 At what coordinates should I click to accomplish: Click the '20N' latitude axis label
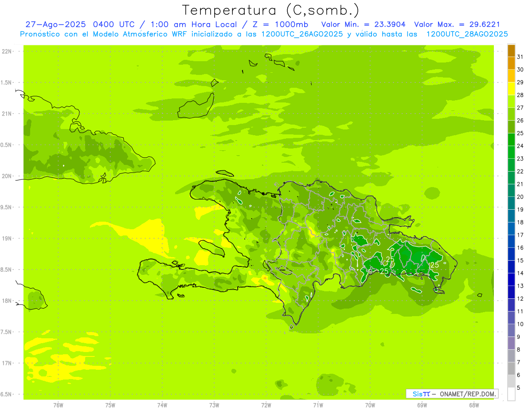tap(6, 176)
